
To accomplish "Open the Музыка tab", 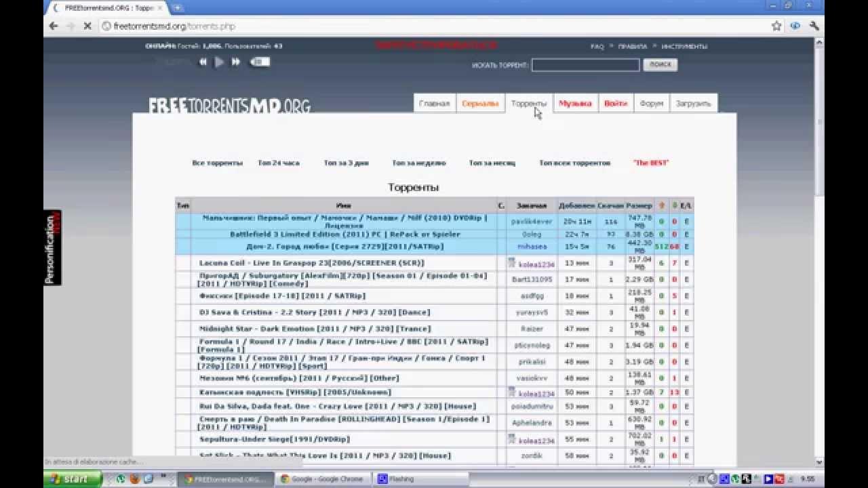I will (x=575, y=104).
